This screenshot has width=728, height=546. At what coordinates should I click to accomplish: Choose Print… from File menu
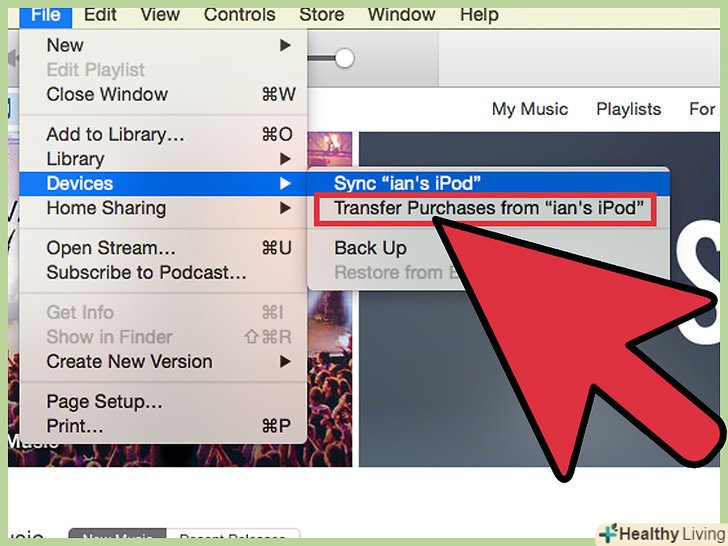[x=163, y=426]
